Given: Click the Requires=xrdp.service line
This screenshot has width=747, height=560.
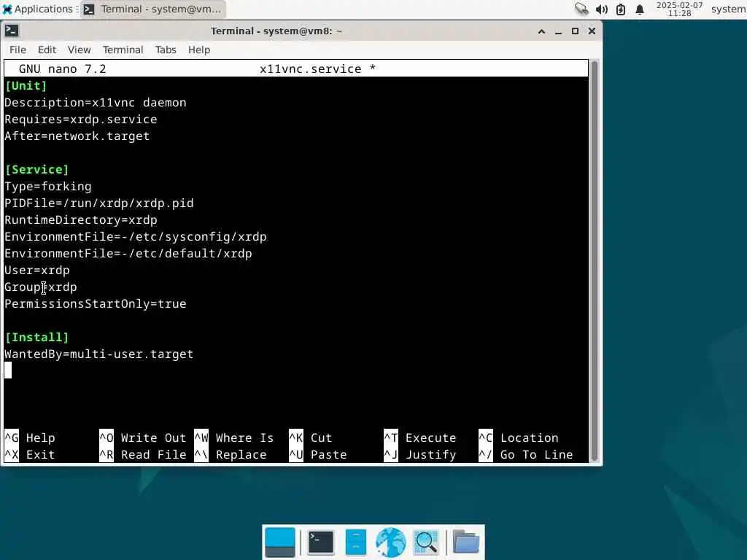Looking at the screenshot, I should point(80,119).
